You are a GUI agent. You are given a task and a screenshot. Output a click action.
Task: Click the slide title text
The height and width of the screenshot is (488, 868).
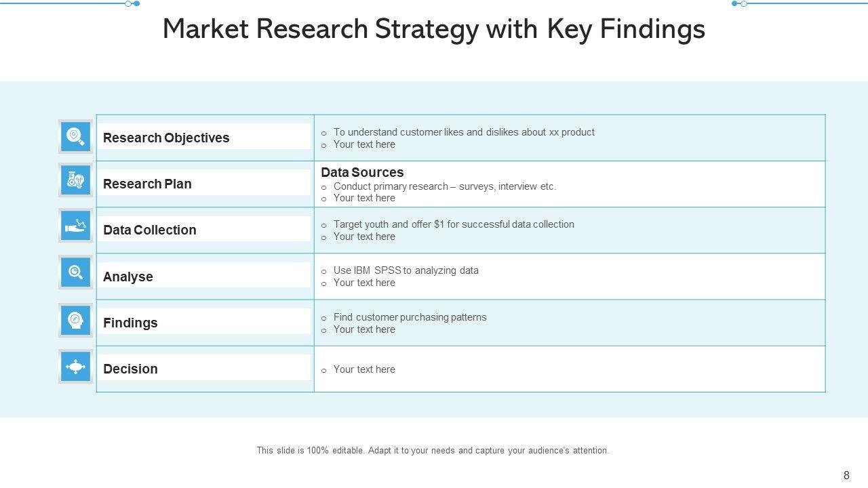pyautogui.click(x=434, y=29)
